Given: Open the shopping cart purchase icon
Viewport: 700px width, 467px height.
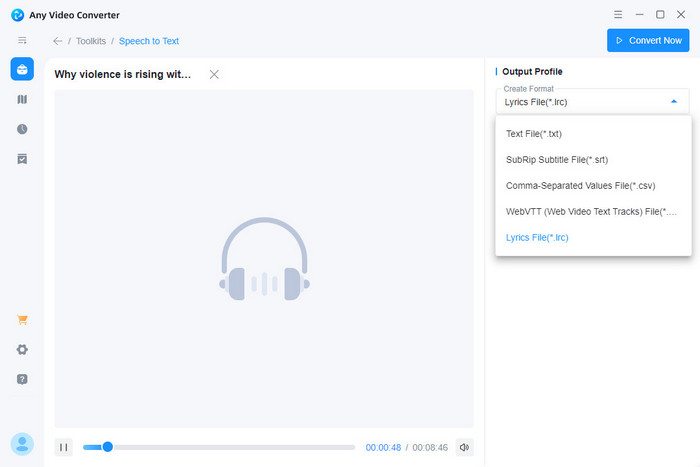Looking at the screenshot, I should (22, 320).
